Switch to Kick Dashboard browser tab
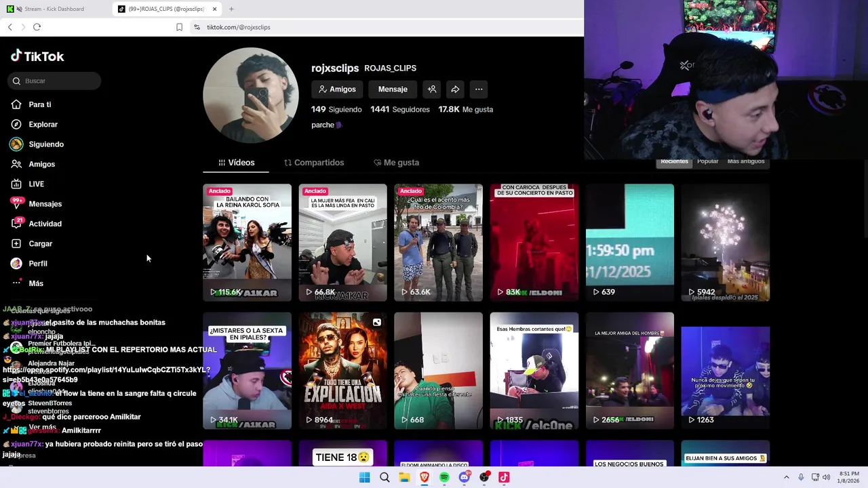The width and height of the screenshot is (868, 488). click(54, 9)
